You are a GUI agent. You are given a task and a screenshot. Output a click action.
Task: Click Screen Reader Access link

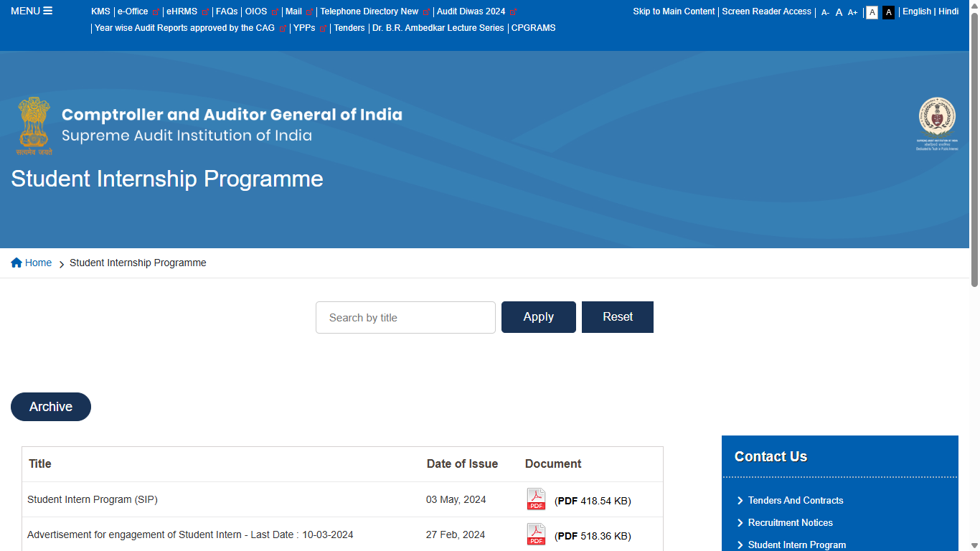pyautogui.click(x=767, y=11)
